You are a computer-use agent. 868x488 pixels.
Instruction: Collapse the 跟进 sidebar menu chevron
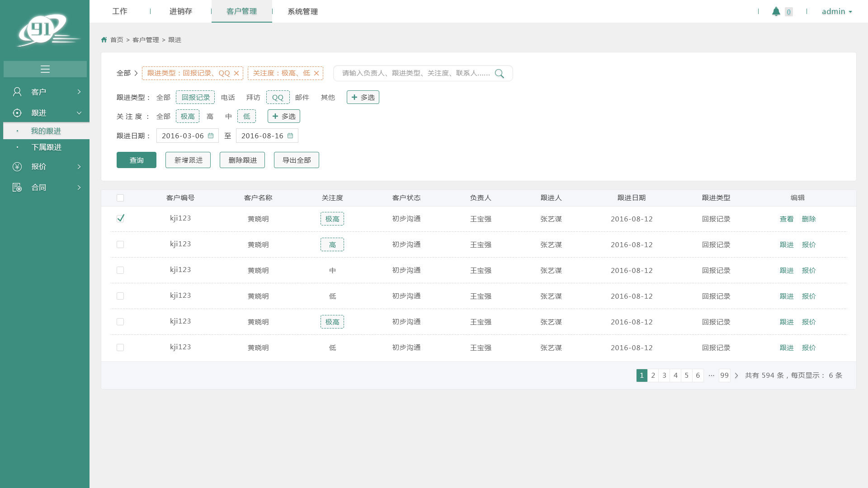click(79, 113)
